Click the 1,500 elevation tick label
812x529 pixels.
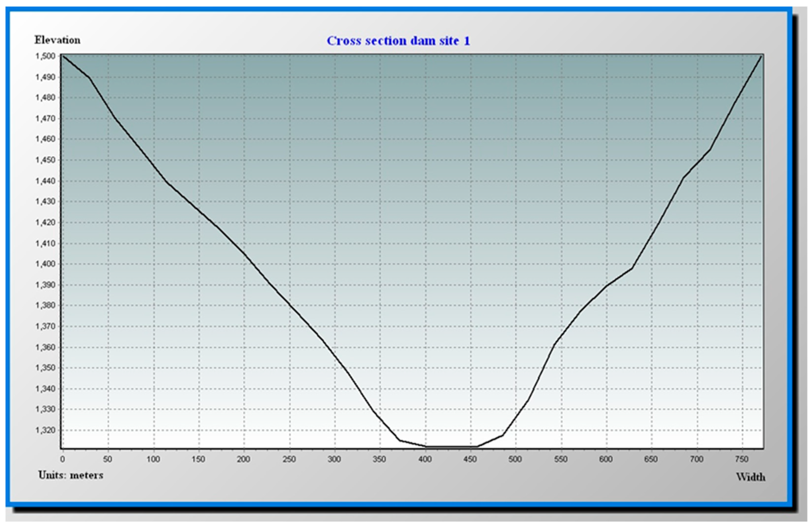click(45, 56)
